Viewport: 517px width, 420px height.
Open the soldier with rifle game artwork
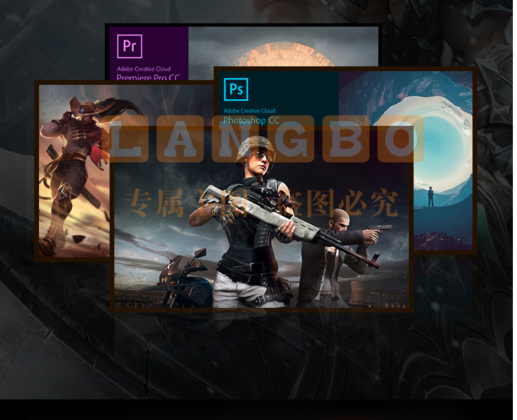[x=262, y=218]
